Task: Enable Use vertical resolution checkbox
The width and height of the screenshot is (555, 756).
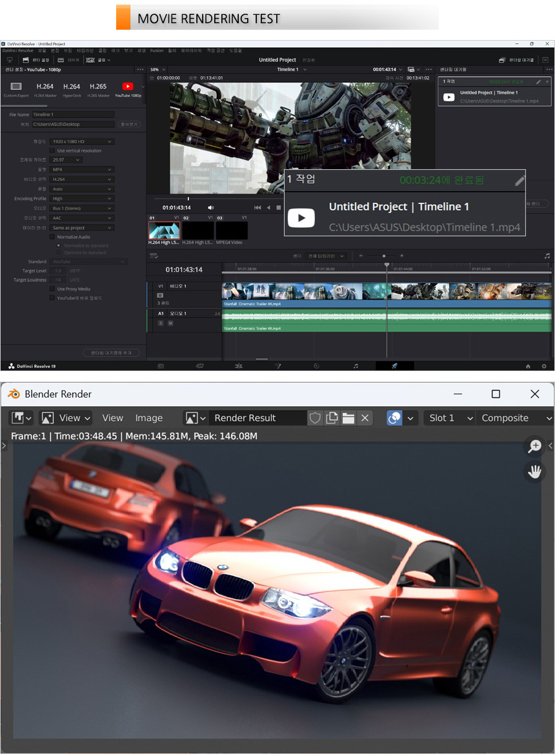Action: pyautogui.click(x=52, y=150)
